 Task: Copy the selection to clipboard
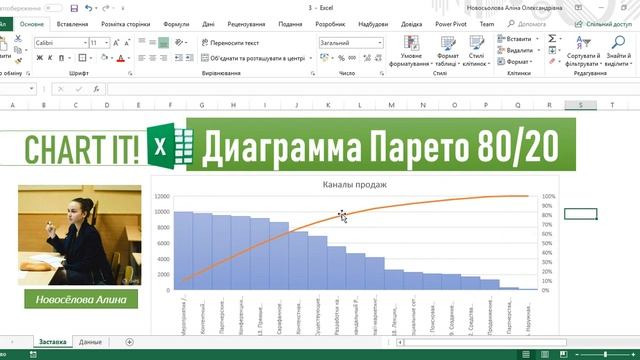[18, 50]
